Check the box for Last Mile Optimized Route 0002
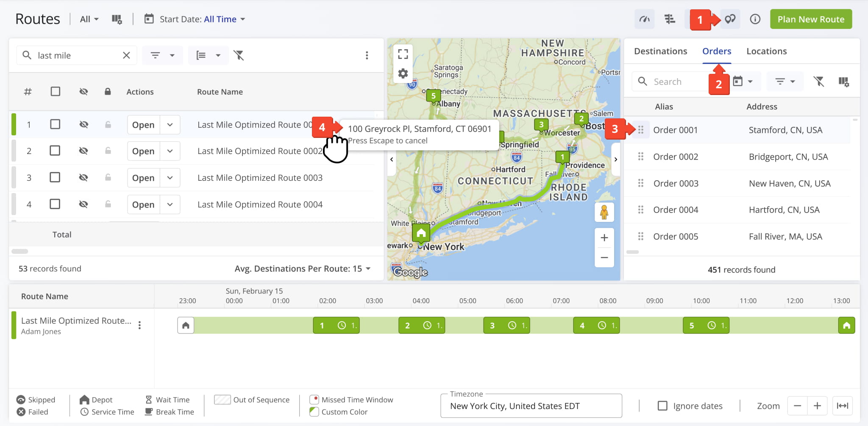Viewport: 868px width, 426px height. 55,151
